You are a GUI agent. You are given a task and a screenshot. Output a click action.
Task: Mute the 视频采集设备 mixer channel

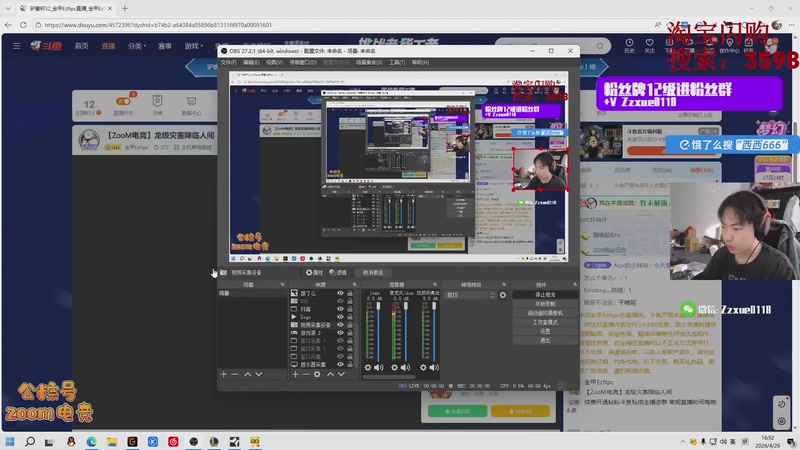[434, 367]
